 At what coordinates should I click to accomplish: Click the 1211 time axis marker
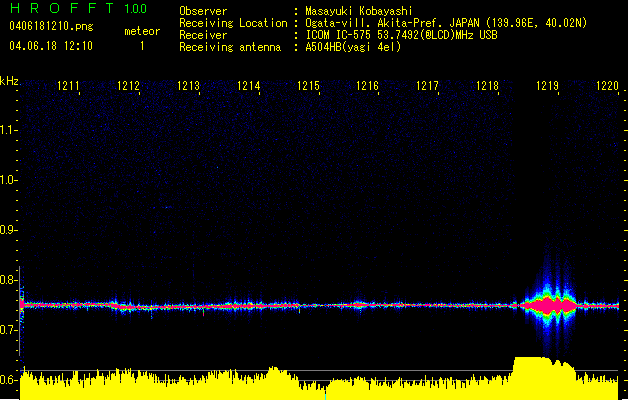(x=68, y=86)
